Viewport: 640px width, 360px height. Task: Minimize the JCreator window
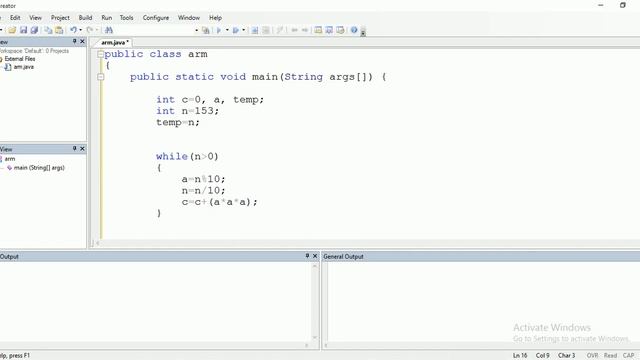[601, 5]
